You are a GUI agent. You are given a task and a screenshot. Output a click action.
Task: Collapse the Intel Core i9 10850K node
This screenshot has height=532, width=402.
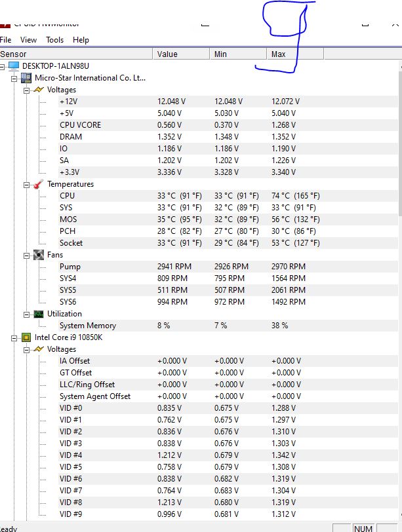click(14, 338)
